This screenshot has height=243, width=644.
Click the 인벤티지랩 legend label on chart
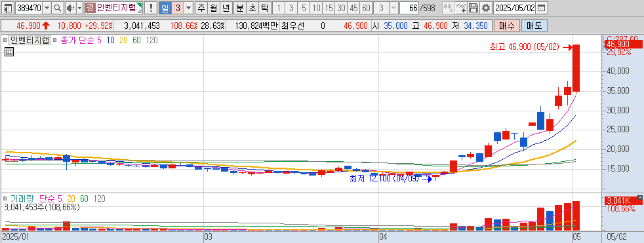30,40
